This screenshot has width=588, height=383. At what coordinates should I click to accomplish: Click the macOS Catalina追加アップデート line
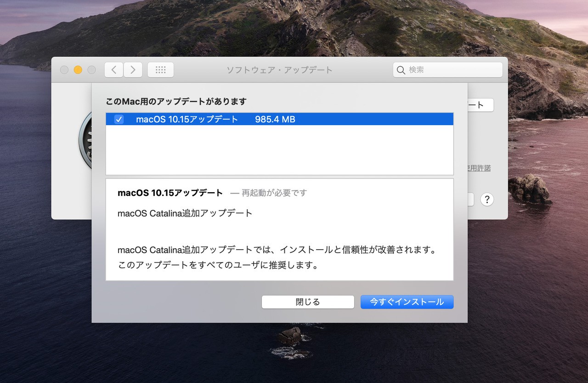click(x=185, y=213)
